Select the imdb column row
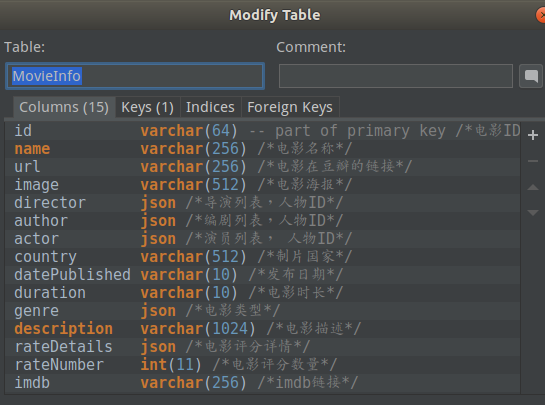The width and height of the screenshot is (545, 405). [262, 383]
